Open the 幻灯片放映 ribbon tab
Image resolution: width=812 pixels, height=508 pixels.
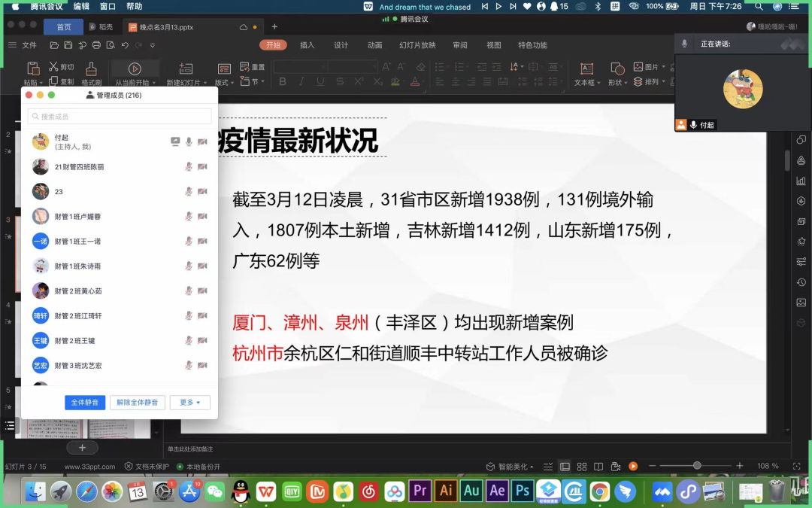[417, 45]
